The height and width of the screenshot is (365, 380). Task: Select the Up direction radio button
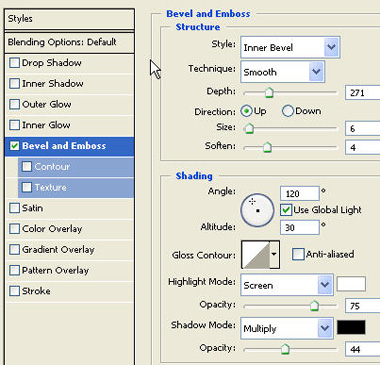(x=247, y=111)
